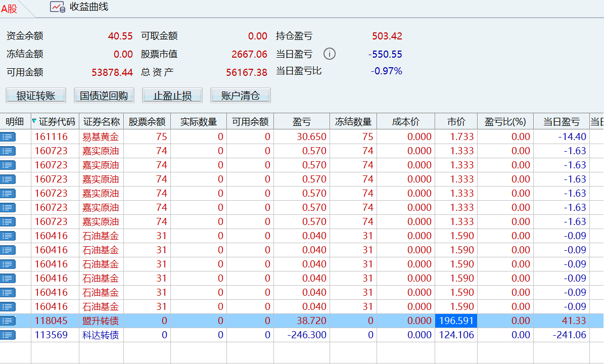Click the info icon beside 当日盈亏

[330, 54]
